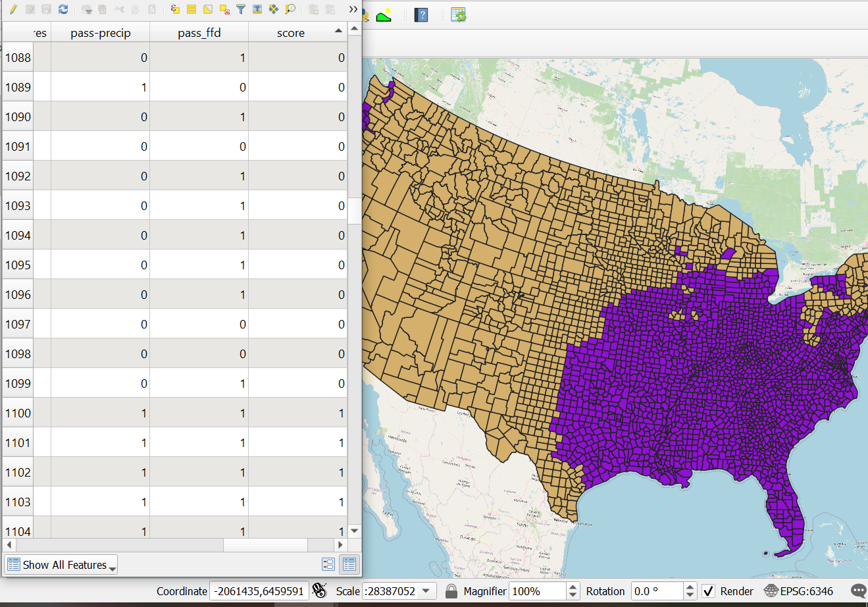Click Select features using an expression

click(174, 9)
